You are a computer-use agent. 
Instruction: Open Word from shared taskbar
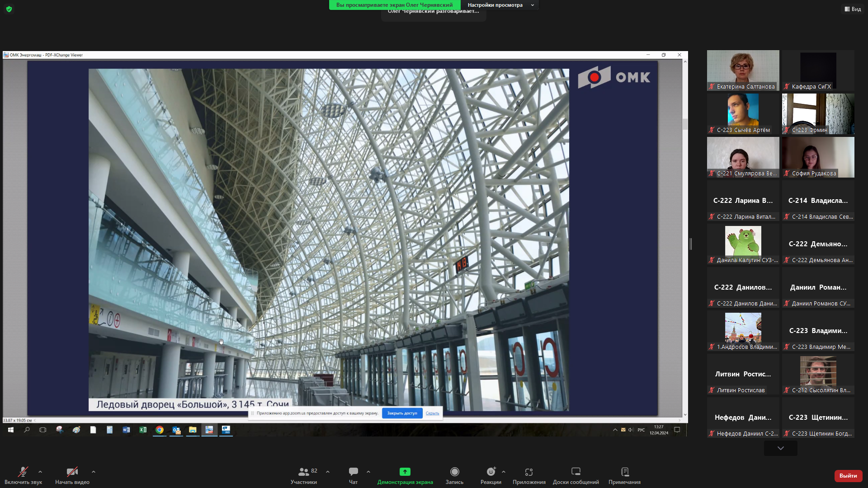pos(126,430)
